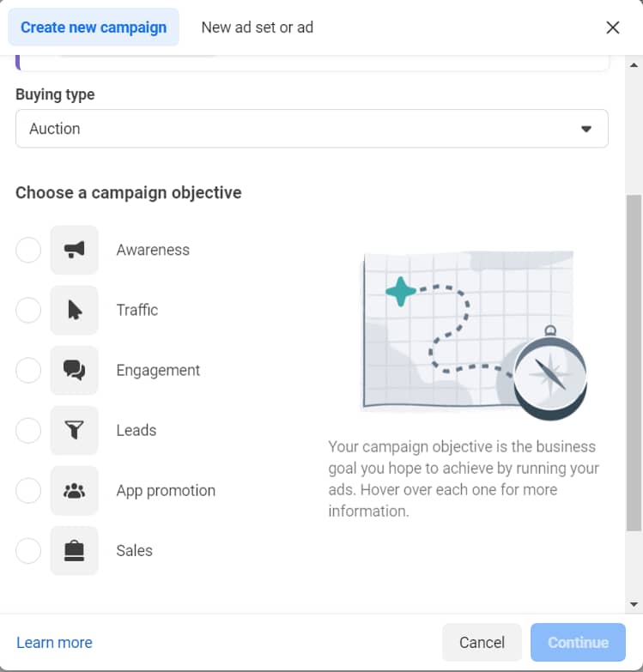The image size is (643, 672).
Task: Select the Traffic radio button
Action: [28, 310]
